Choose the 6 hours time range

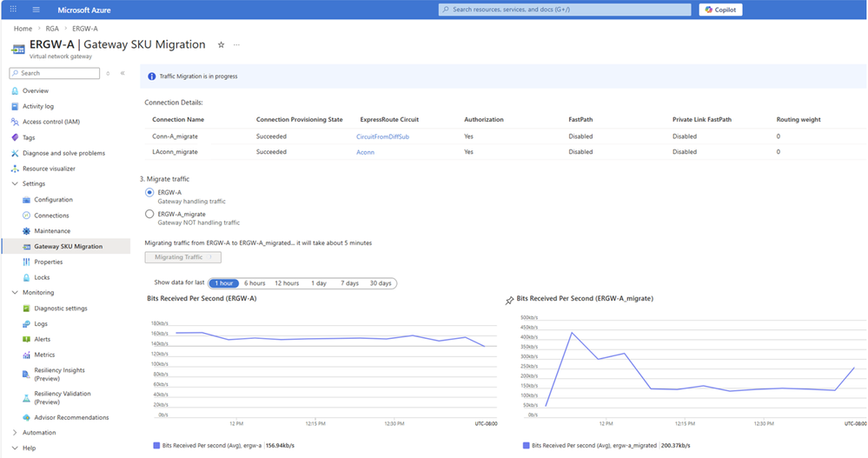[255, 283]
